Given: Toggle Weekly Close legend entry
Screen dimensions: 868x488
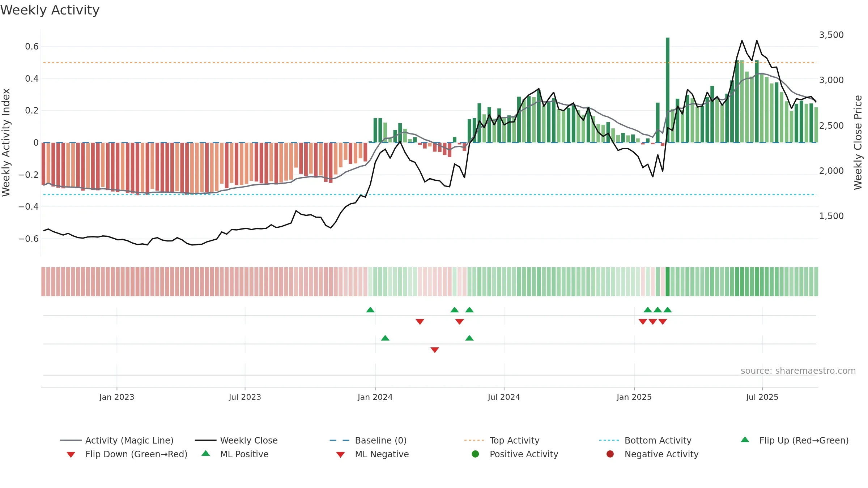Looking at the screenshot, I should coord(236,440).
